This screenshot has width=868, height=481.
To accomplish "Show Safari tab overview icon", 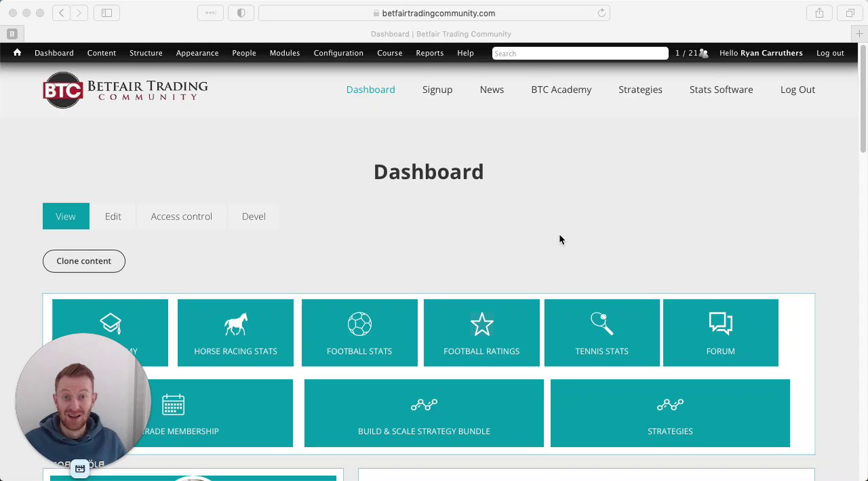I will tap(850, 13).
